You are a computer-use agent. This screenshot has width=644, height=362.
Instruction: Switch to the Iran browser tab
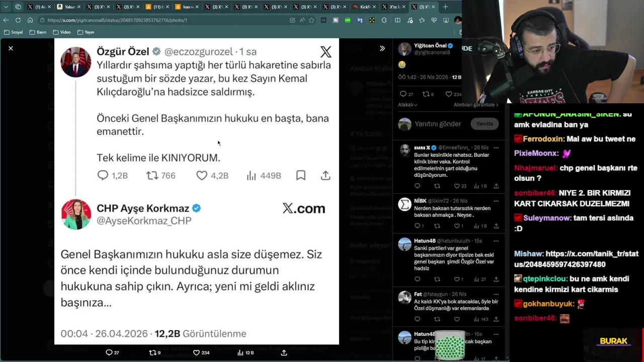point(187,7)
